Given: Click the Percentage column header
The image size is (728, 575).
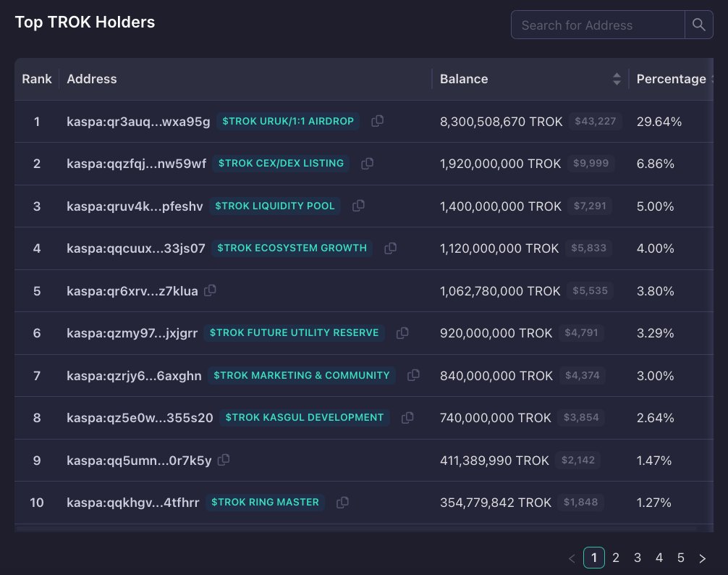Looking at the screenshot, I should pyautogui.click(x=672, y=79).
